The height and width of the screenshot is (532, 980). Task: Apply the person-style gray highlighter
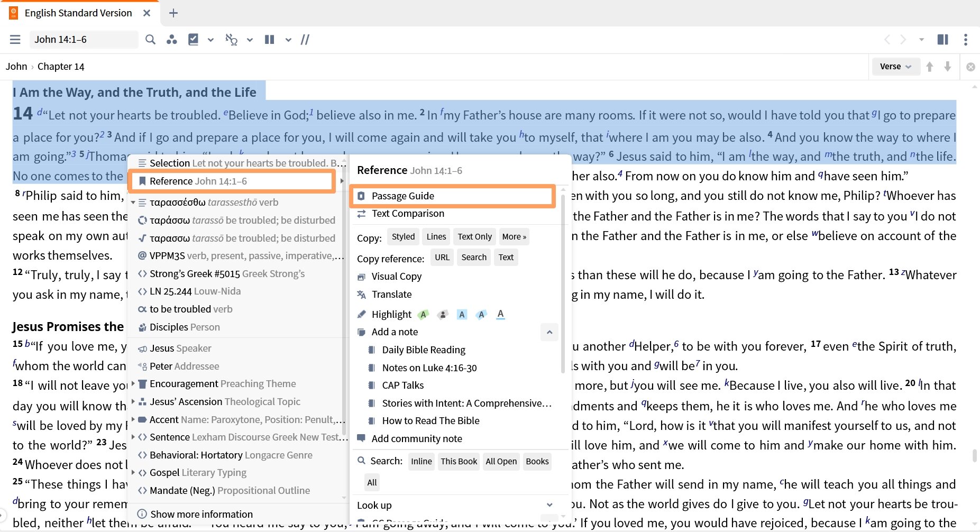(443, 315)
